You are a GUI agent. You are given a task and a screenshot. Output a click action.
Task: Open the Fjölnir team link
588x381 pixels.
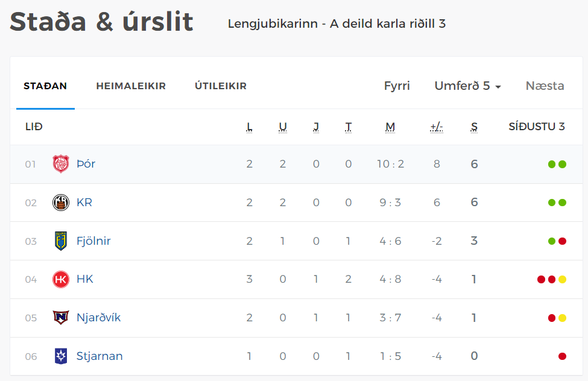93,241
